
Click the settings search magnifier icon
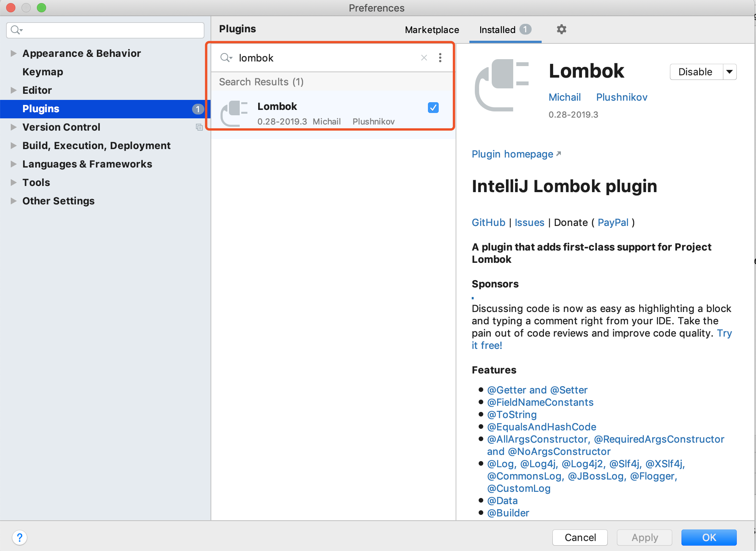[x=17, y=30]
